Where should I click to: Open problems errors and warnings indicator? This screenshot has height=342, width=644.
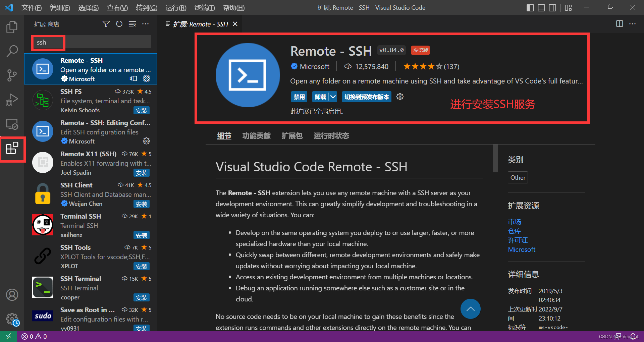34,336
